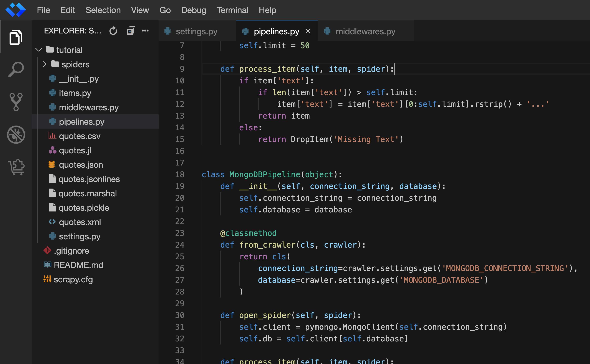Select pipelines.py in the Explorer tree
This screenshot has width=590, height=364.
point(95,122)
